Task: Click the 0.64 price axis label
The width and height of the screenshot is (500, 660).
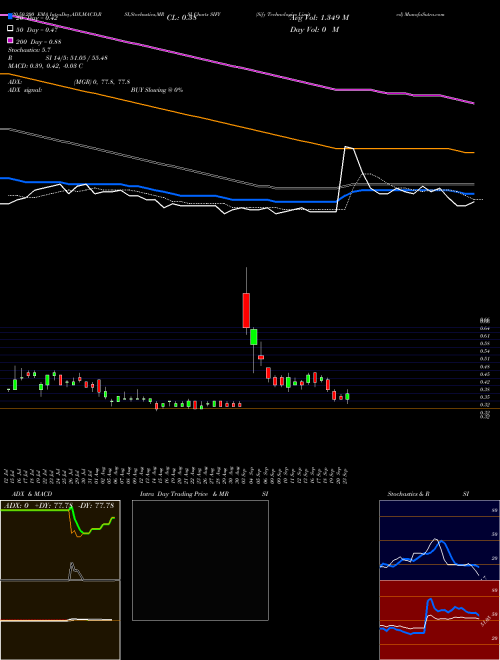Action: pos(484,328)
